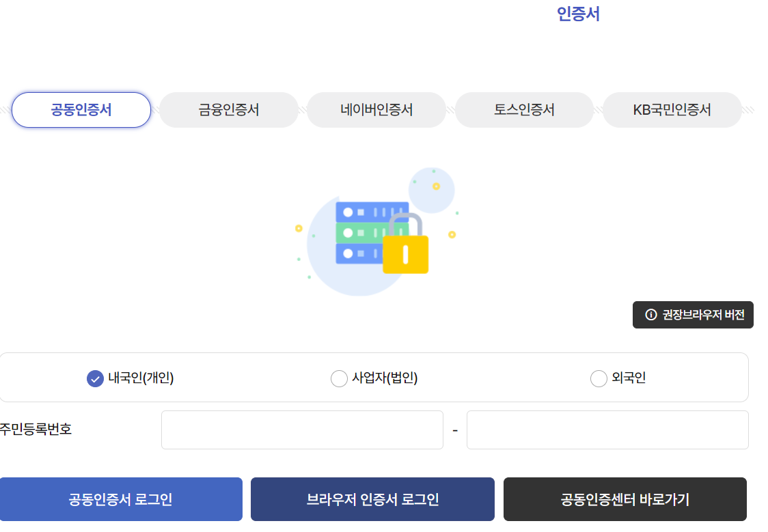Switch to the 네이버인증서 tab
The height and width of the screenshot is (532, 768).
click(x=376, y=109)
